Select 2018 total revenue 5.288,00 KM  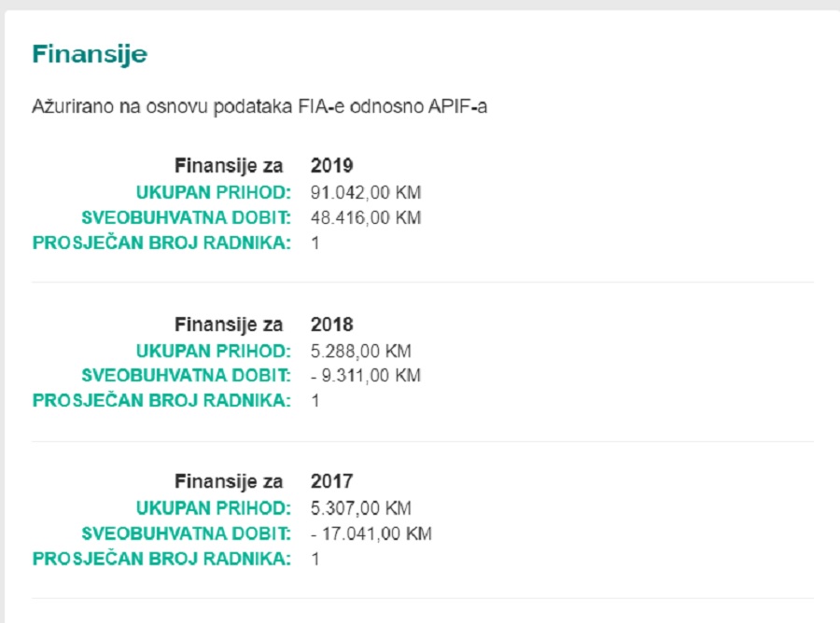(x=360, y=351)
